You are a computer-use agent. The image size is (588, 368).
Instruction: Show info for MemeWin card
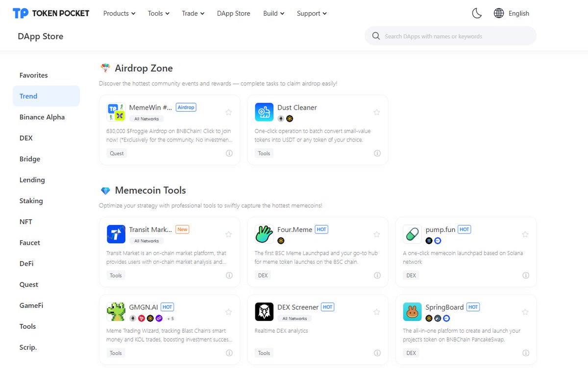[x=229, y=153]
